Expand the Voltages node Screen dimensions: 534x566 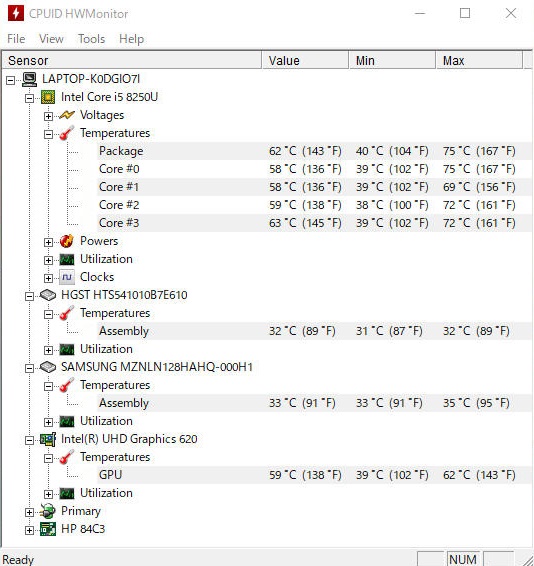pyautogui.click(x=48, y=116)
